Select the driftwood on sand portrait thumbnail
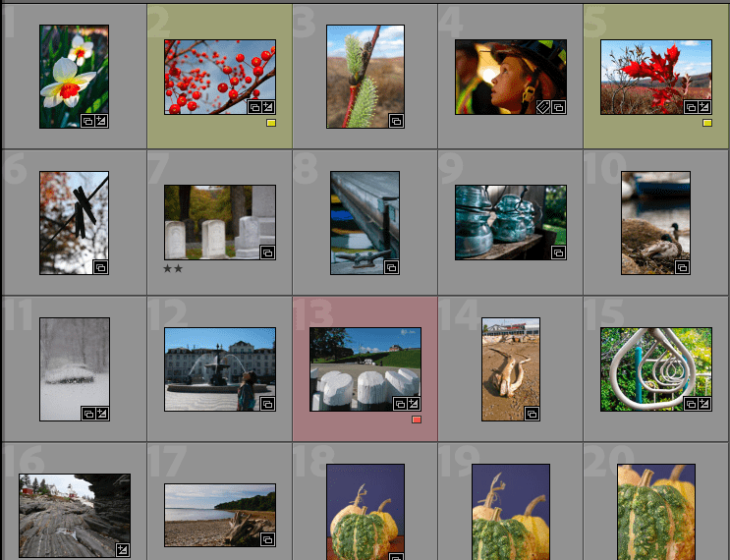Screen dimensions: 730x560 point(511,369)
